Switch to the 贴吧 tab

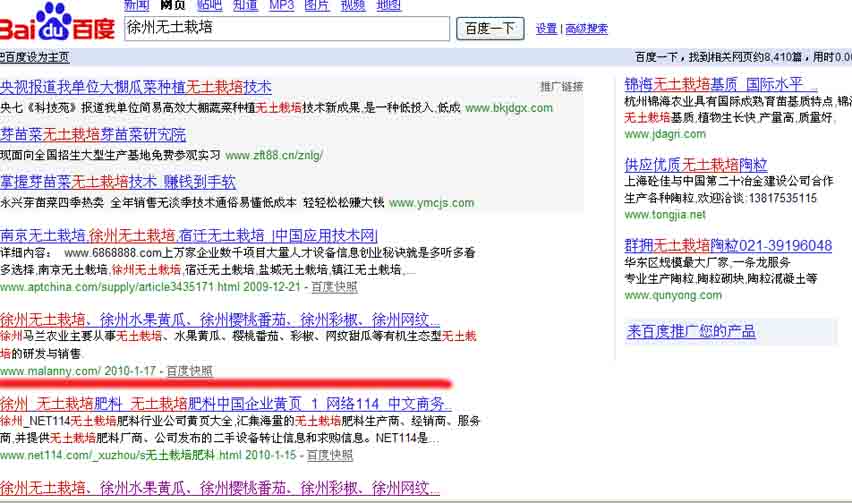click(x=209, y=5)
